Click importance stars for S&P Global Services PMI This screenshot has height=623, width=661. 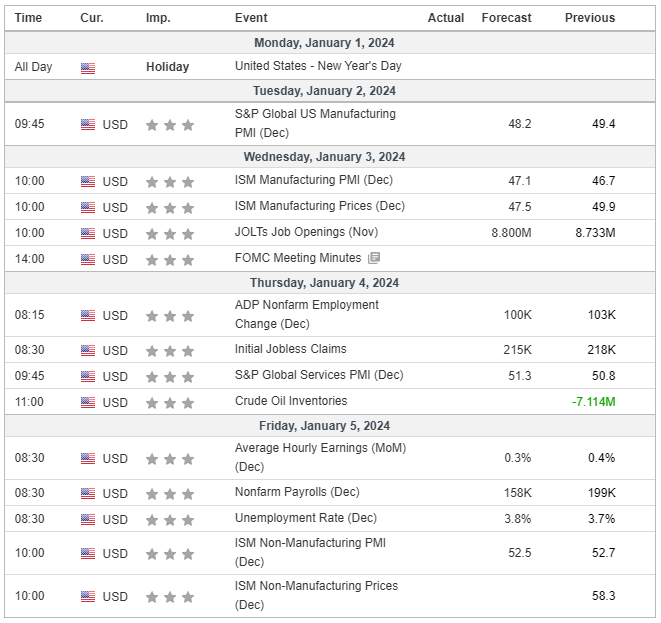170,376
